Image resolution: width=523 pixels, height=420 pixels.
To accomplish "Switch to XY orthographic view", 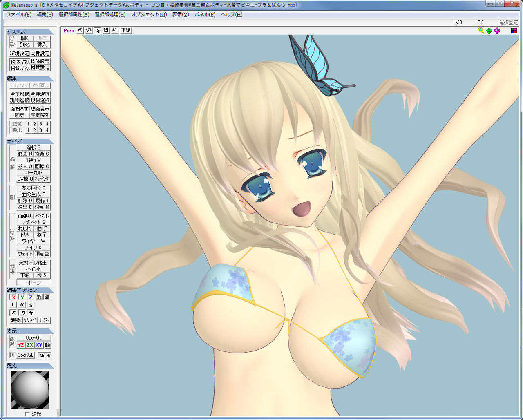I will tap(39, 345).
